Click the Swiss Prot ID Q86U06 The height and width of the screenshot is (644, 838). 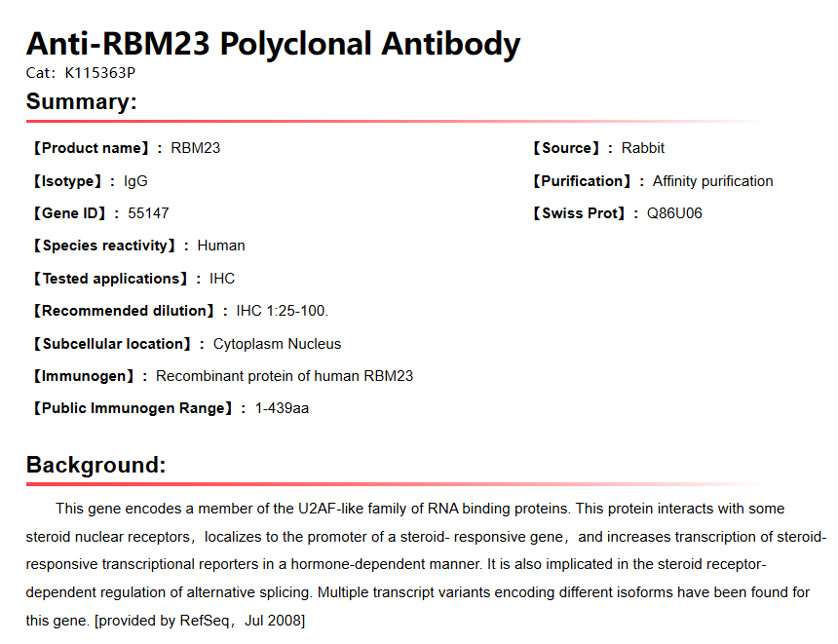click(x=674, y=213)
